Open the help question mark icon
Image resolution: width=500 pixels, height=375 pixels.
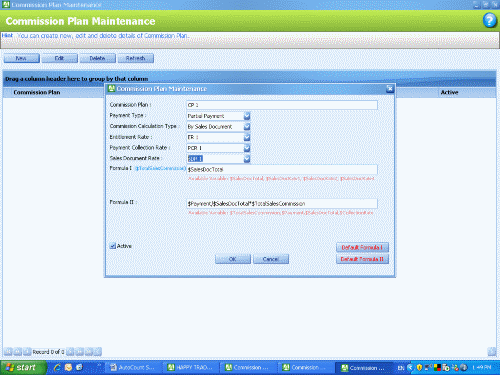point(489,21)
